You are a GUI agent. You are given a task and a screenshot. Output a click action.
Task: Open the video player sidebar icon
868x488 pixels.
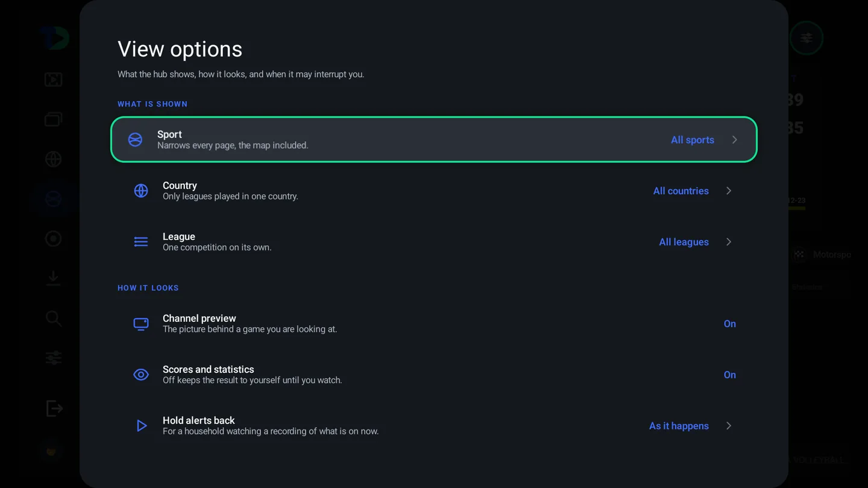[54, 80]
